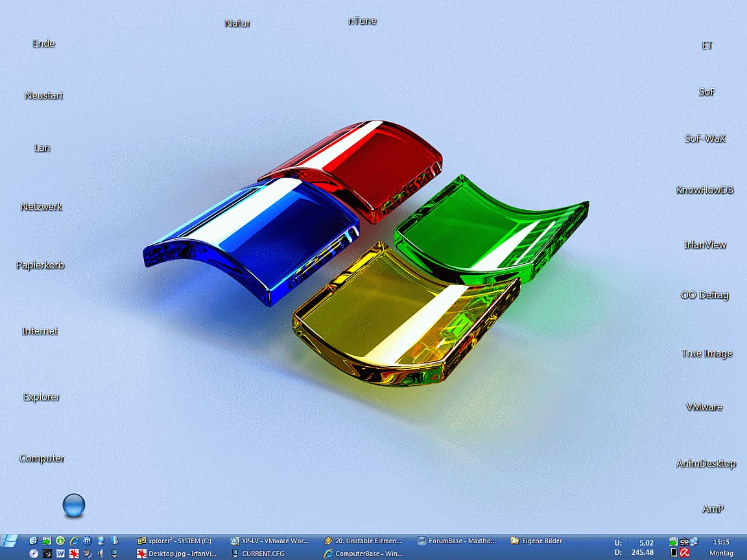The height and width of the screenshot is (560, 747).
Task: Switch to 20. Unstable Elemen... taskbar button
Action: (363, 541)
